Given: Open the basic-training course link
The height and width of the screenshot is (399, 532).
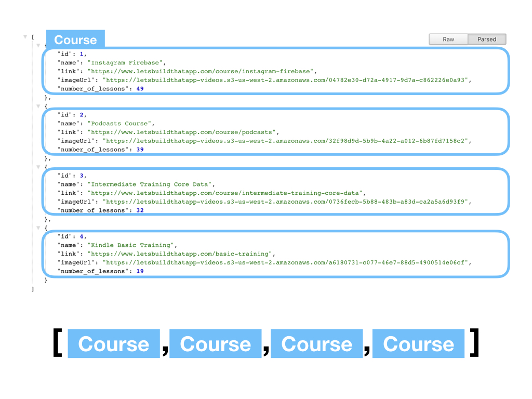Looking at the screenshot, I should click(180, 254).
